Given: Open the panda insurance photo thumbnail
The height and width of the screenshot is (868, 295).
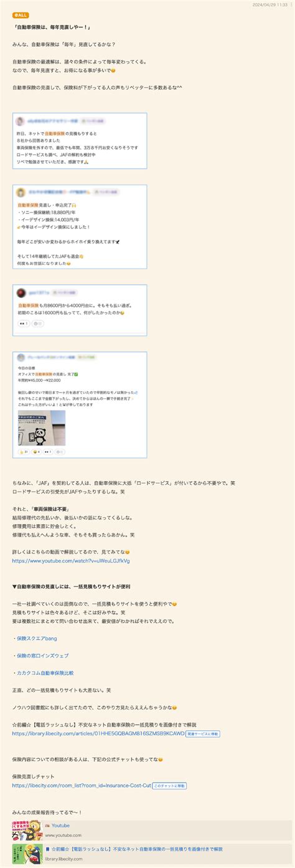Looking at the screenshot, I should tap(41, 427).
